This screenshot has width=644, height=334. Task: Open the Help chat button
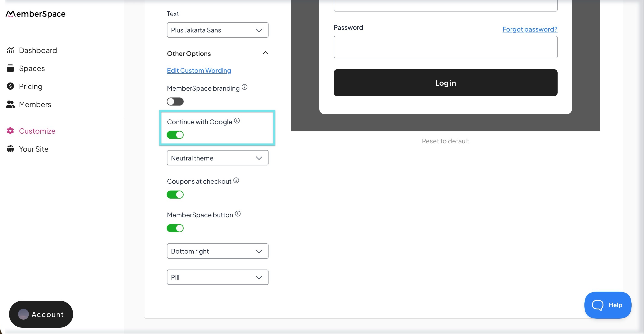[607, 305]
